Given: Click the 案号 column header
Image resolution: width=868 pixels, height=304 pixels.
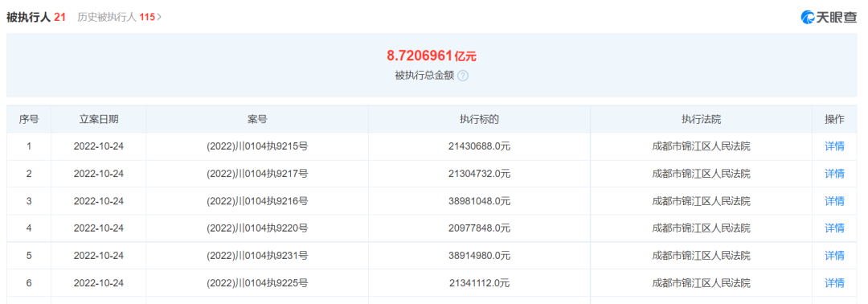Looking at the screenshot, I should pos(257,120).
